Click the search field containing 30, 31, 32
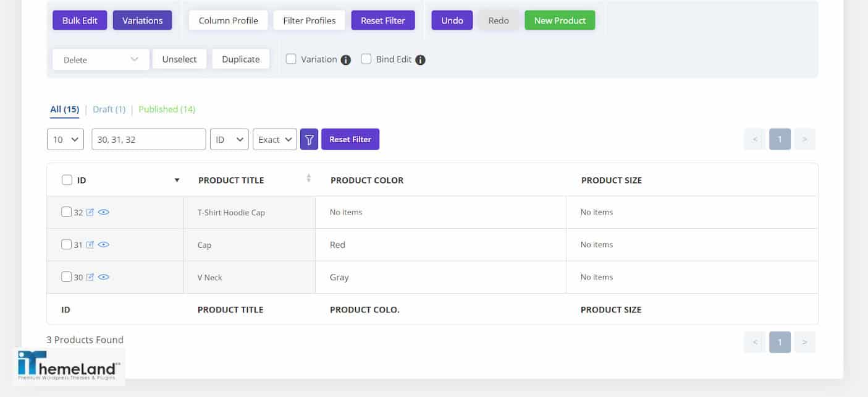 [x=148, y=139]
